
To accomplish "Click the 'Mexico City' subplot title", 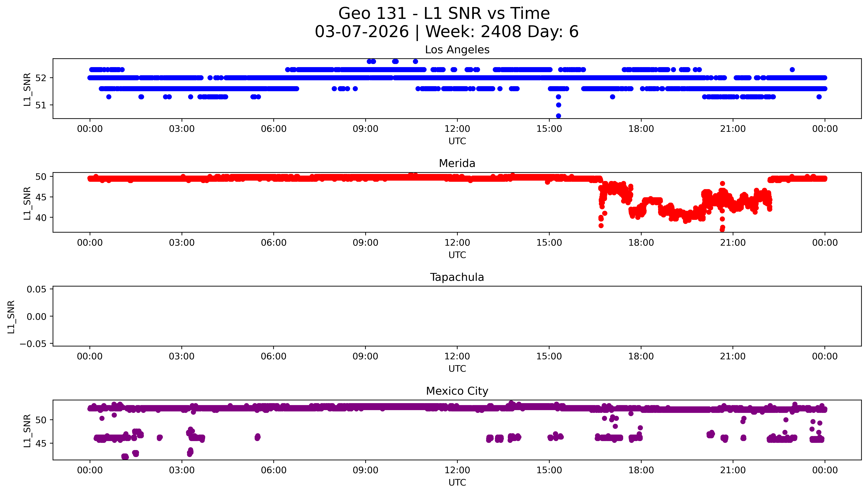I will [457, 391].
